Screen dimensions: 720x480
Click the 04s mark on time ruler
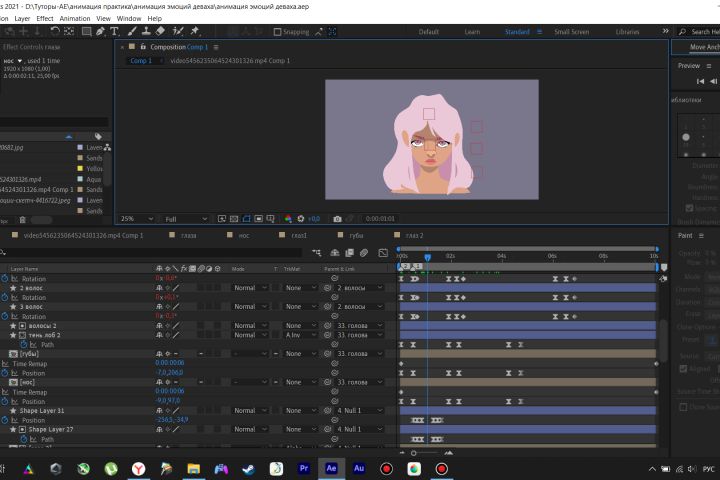[x=502, y=256]
